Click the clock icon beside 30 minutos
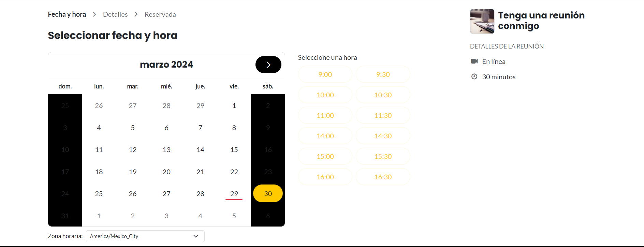 [474, 77]
